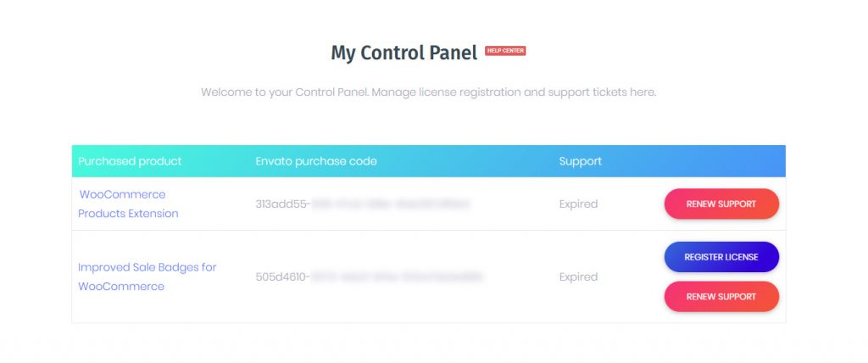Open the Help Center badge
The width and height of the screenshot is (868, 363).
(x=505, y=51)
